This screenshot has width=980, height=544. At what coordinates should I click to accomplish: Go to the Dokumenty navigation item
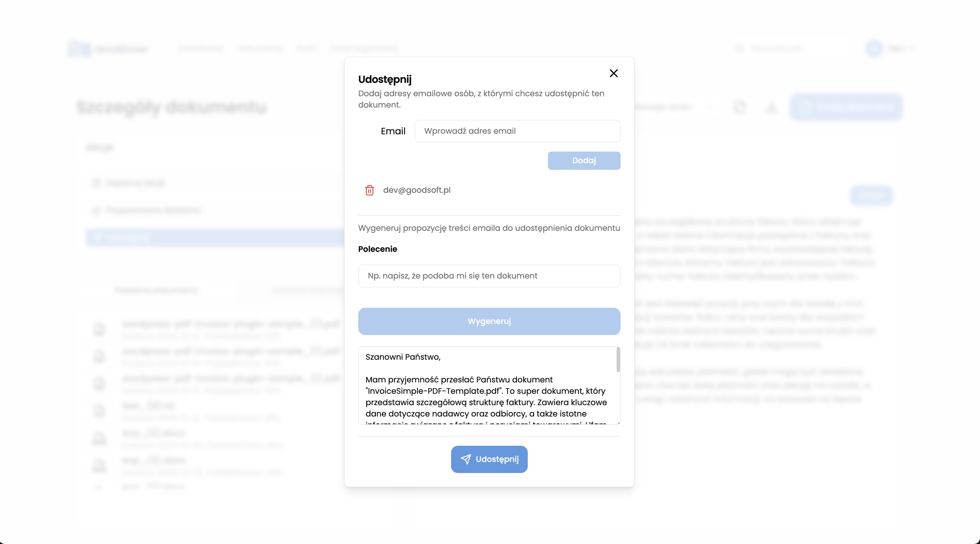click(x=259, y=48)
